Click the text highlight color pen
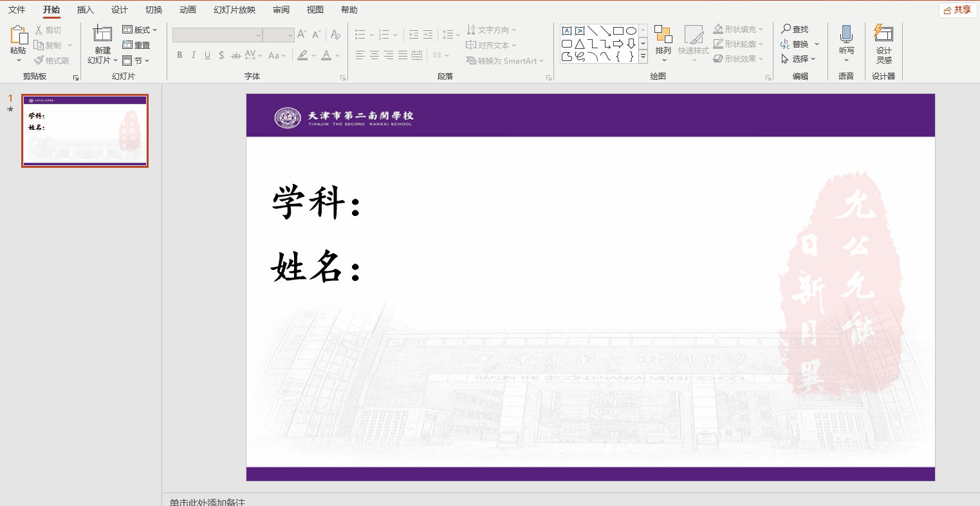This screenshot has height=506, width=980. 303,55
